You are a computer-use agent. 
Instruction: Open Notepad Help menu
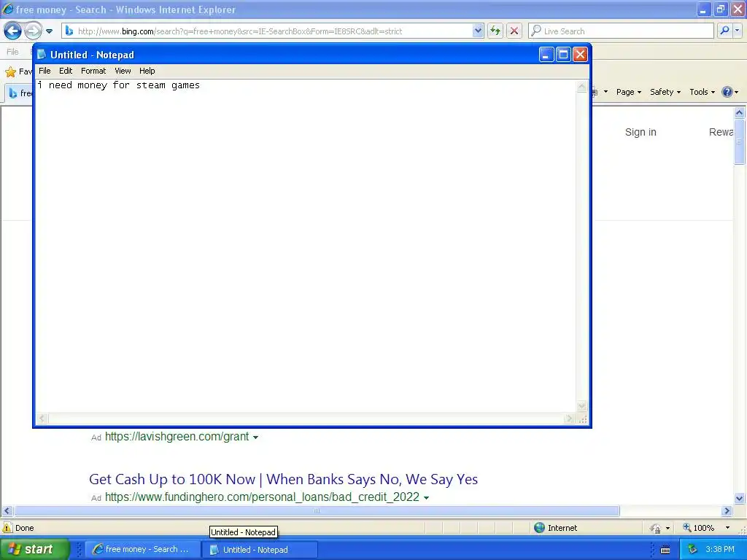click(x=147, y=71)
